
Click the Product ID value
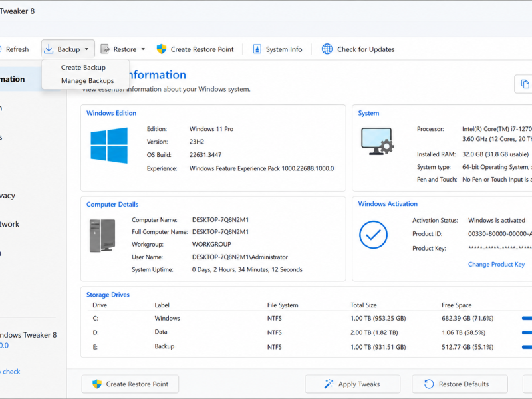point(500,234)
